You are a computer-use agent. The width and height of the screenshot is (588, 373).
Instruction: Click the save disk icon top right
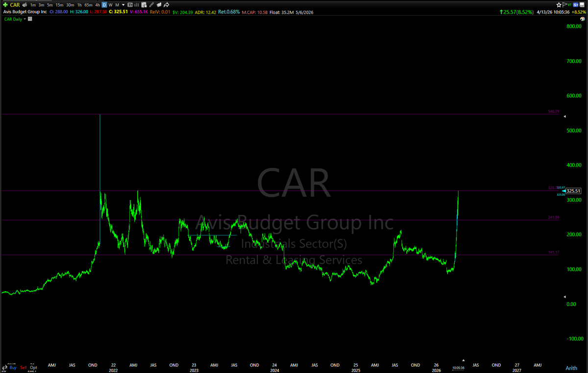pyautogui.click(x=582, y=5)
